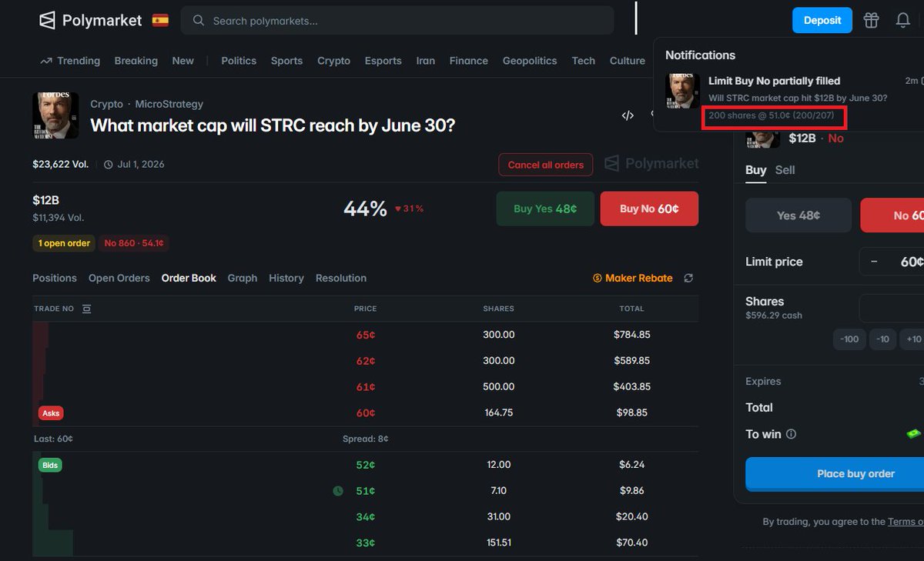Switch to Open Orders tab

(x=119, y=278)
